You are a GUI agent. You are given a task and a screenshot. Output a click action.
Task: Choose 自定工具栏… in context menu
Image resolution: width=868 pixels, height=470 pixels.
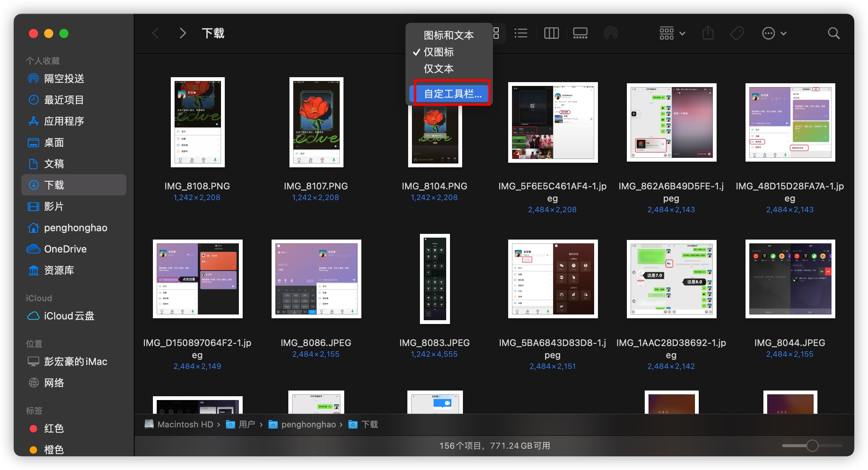pyautogui.click(x=452, y=94)
